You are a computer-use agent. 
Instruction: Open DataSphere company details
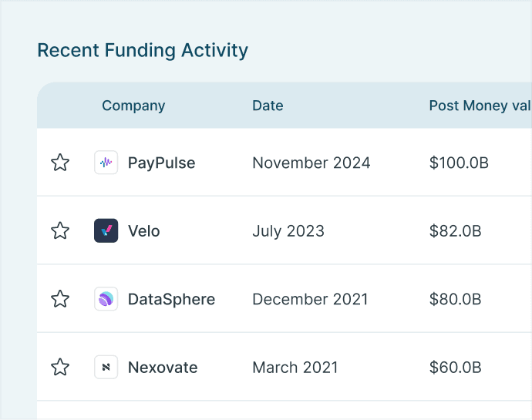tap(171, 299)
